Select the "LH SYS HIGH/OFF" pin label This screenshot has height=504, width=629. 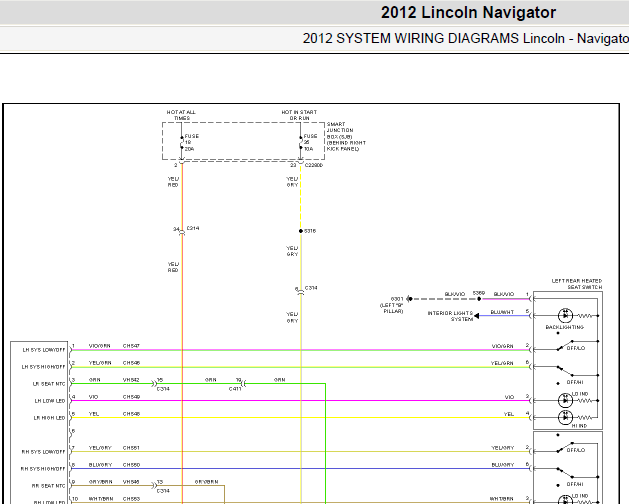click(43, 367)
